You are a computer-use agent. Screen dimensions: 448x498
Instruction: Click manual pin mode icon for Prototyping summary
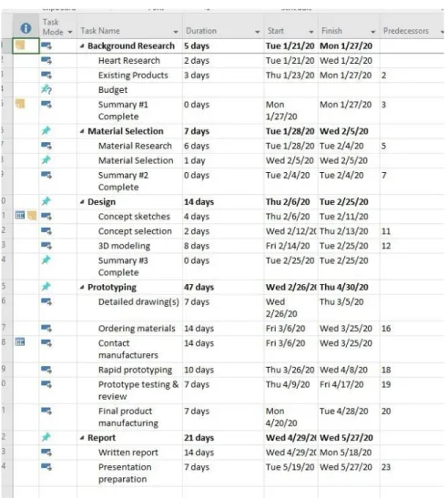click(x=46, y=287)
